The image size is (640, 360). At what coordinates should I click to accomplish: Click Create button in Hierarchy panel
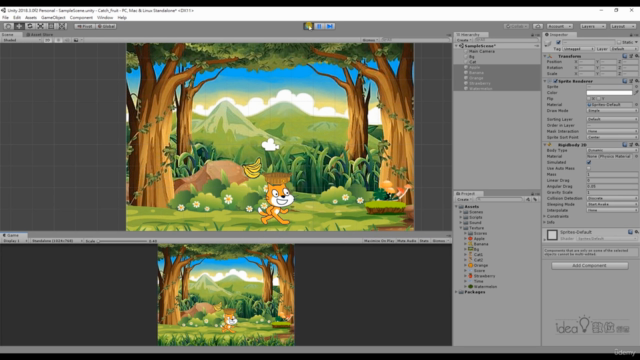pyautogui.click(x=463, y=40)
